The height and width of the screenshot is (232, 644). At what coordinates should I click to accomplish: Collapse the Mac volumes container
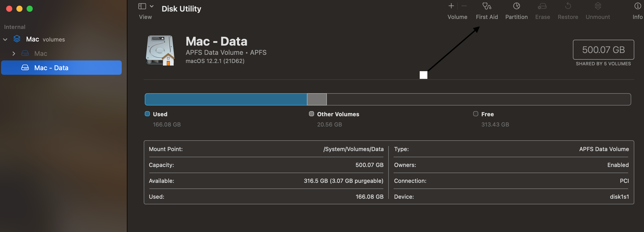(x=5, y=39)
